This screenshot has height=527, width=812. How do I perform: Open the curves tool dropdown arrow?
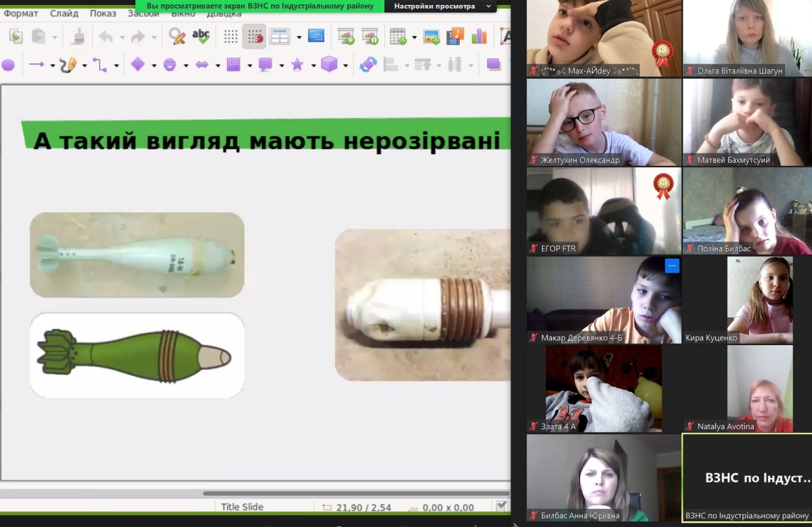point(84,66)
